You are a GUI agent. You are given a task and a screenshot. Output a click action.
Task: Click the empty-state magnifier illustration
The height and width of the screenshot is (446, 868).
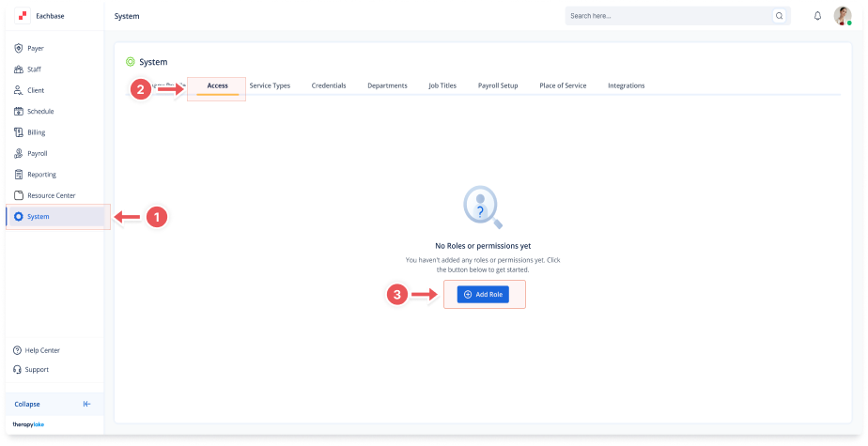point(483,207)
